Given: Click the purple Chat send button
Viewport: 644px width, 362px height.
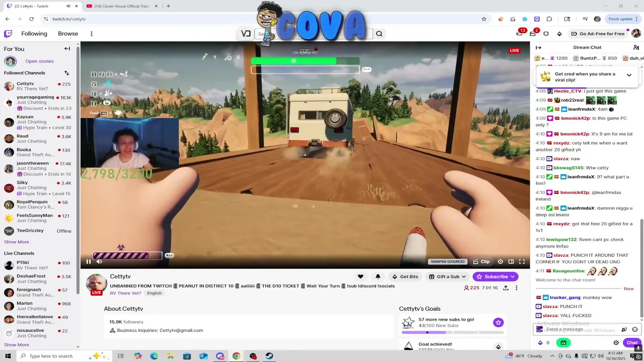Looking at the screenshot, I should (x=632, y=343).
